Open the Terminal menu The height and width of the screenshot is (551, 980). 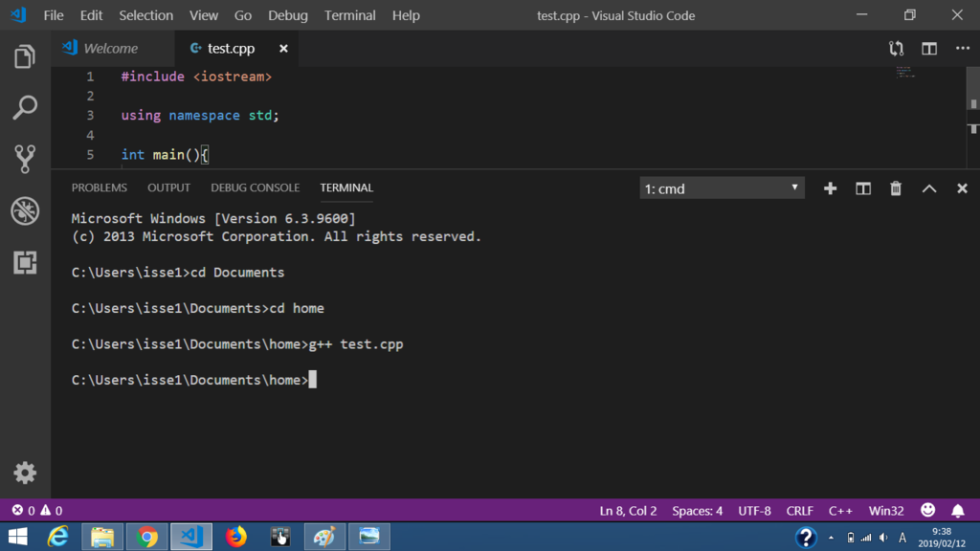click(x=350, y=15)
